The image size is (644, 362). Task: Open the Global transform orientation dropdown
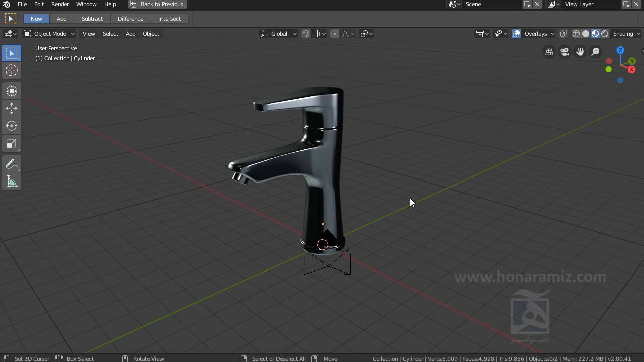pos(278,34)
